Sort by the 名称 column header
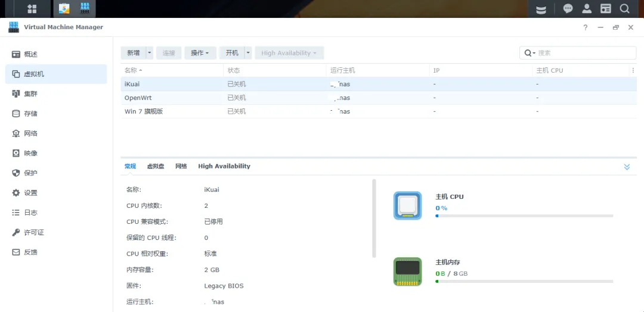This screenshot has height=312, width=644. [172, 70]
